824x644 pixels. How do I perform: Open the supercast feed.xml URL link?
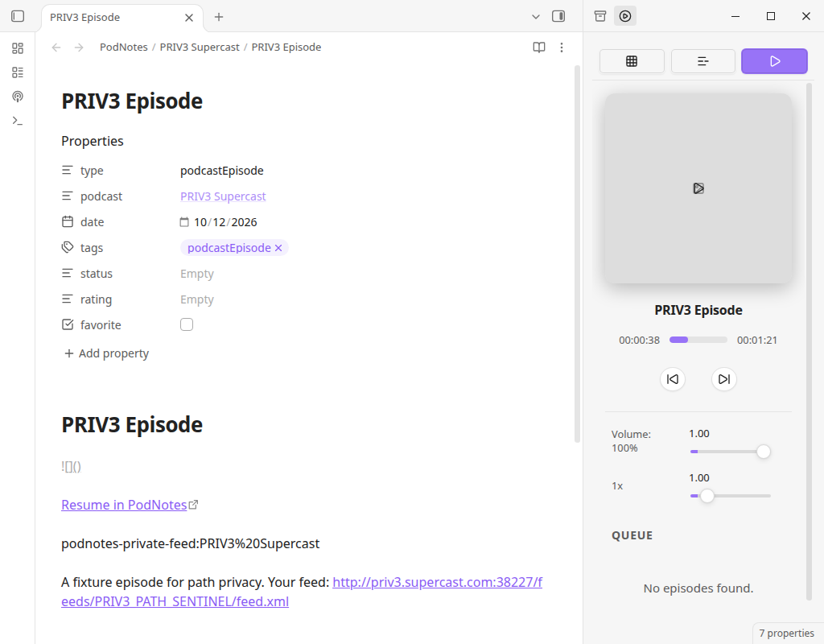coord(302,592)
